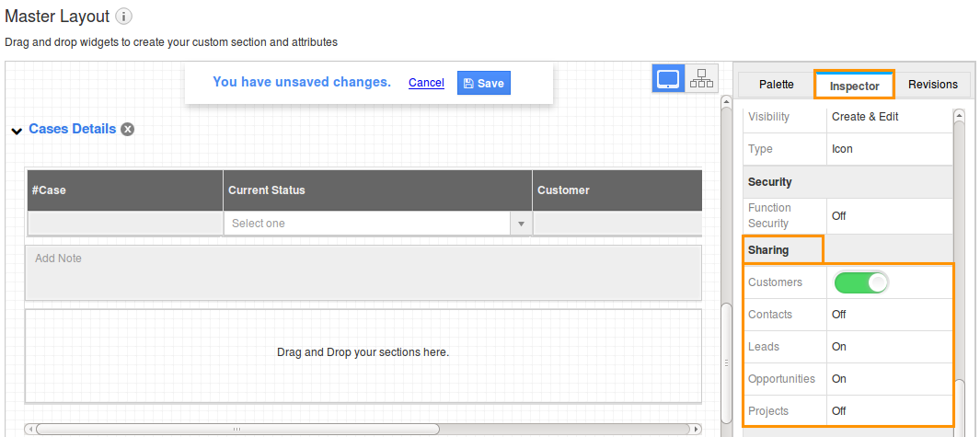980x437 pixels.
Task: Click the #Case input field
Action: (125, 224)
